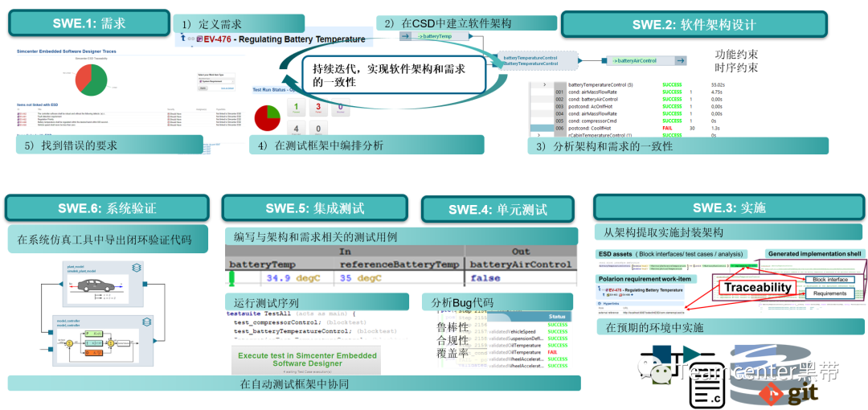Click Execute test in Simcenter Embedded Software Designer
This screenshot has height=410, width=868.
[307, 359]
